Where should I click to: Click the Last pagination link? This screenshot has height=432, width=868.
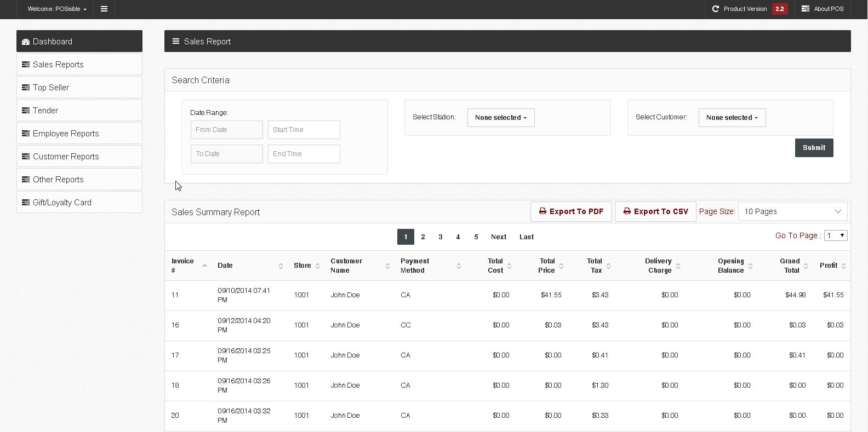point(527,237)
